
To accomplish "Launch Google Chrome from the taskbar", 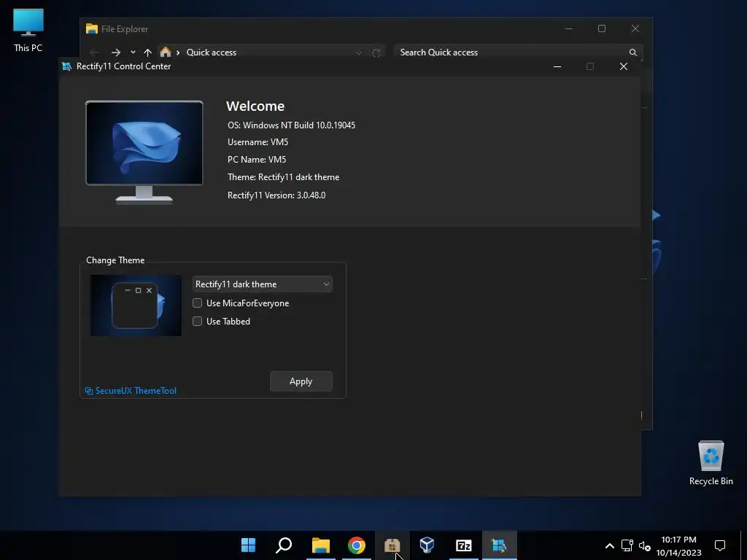I will [356, 545].
